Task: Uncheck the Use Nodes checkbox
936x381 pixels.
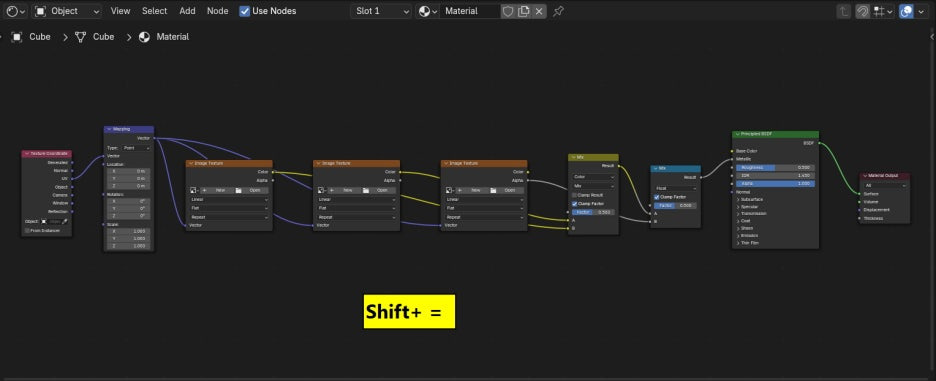Action: pos(245,11)
